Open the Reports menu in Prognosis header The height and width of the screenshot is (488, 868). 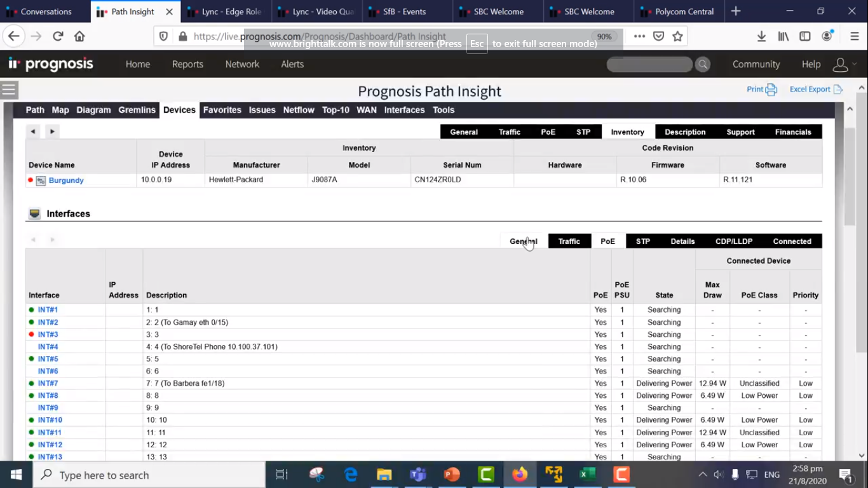[x=187, y=64]
